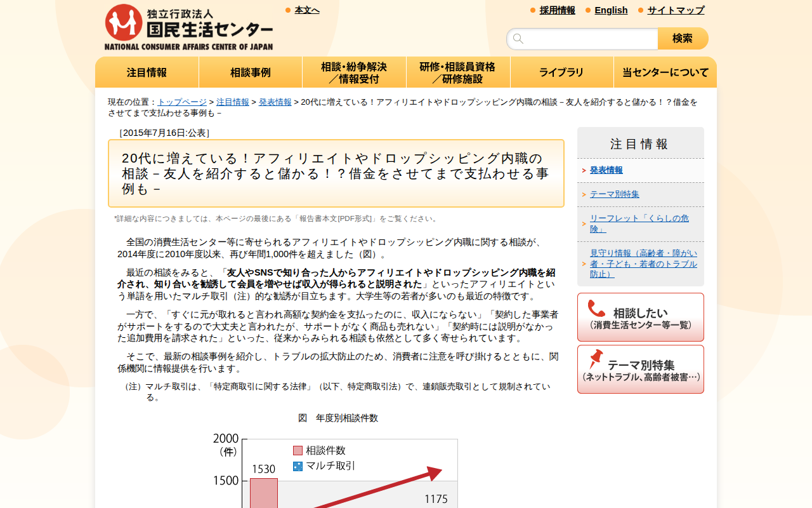Click the orange arrow beside 見守り情報 link
Screen dimensions: 812x508
[584, 264]
